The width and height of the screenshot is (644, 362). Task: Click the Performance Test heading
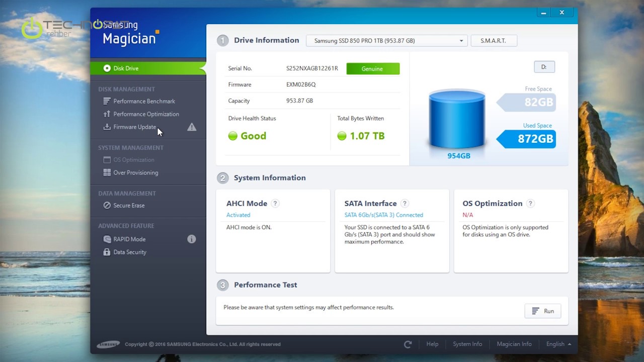[x=265, y=285]
